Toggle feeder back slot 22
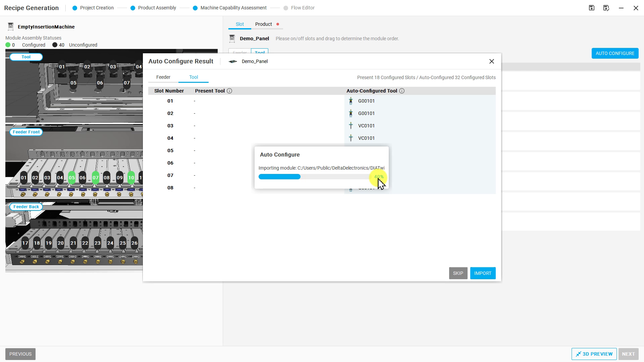 85,243
